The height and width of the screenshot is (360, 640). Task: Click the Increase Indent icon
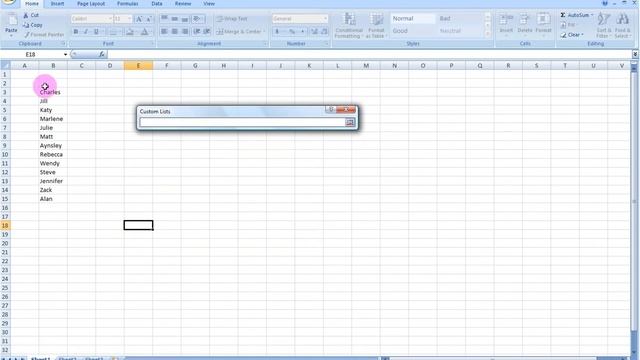[207, 31]
